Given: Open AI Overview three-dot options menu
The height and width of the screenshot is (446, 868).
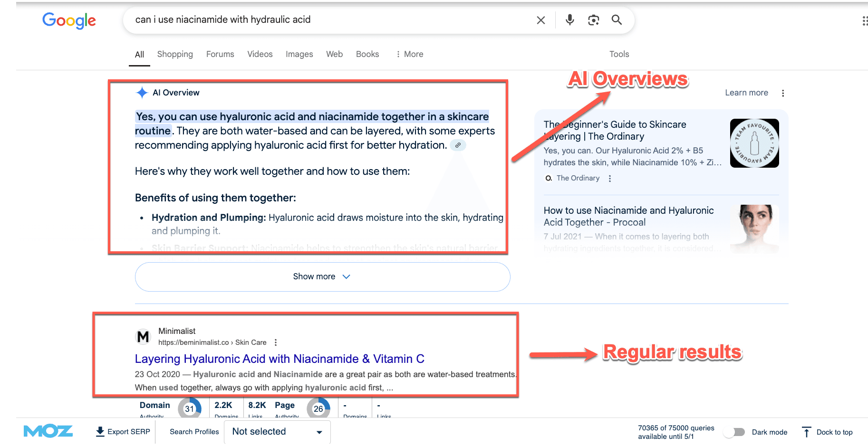Looking at the screenshot, I should (x=783, y=93).
